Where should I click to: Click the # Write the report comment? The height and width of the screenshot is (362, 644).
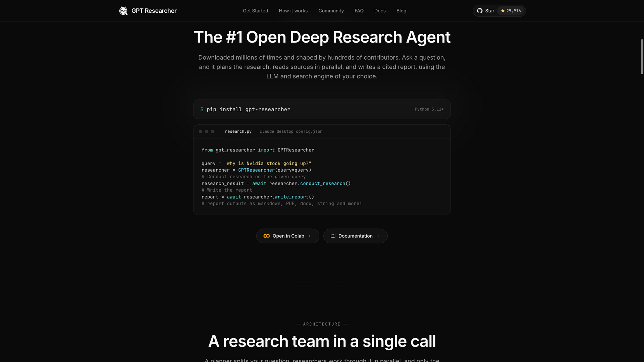[x=227, y=190]
